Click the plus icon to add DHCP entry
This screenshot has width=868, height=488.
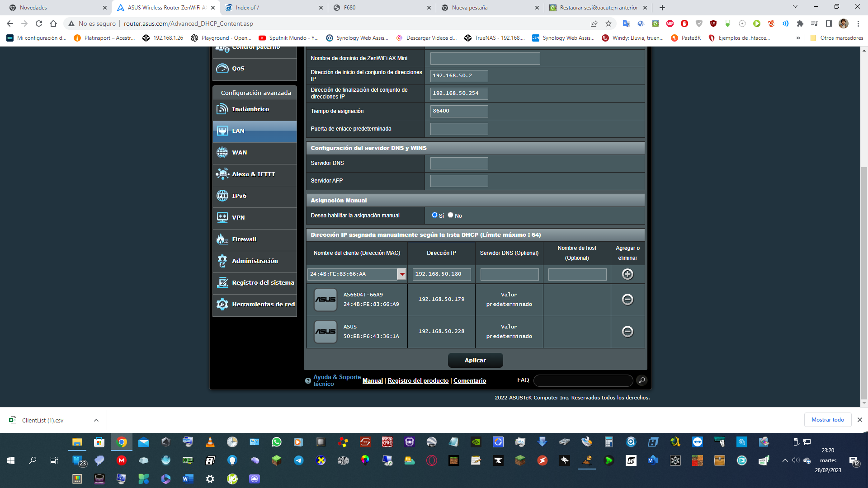627,274
